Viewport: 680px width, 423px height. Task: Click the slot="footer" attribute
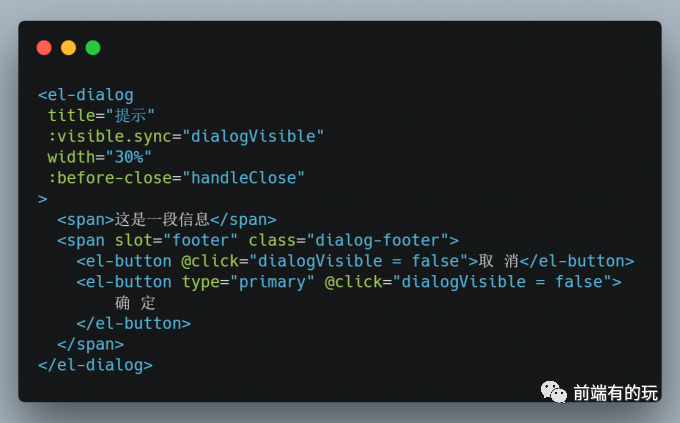[x=176, y=240]
